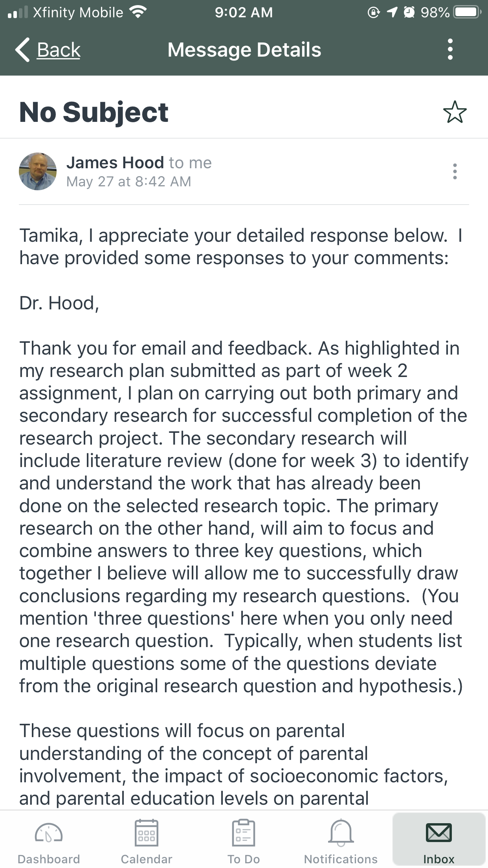488x868 pixels.
Task: Tap the No Subject heading
Action: (x=94, y=112)
